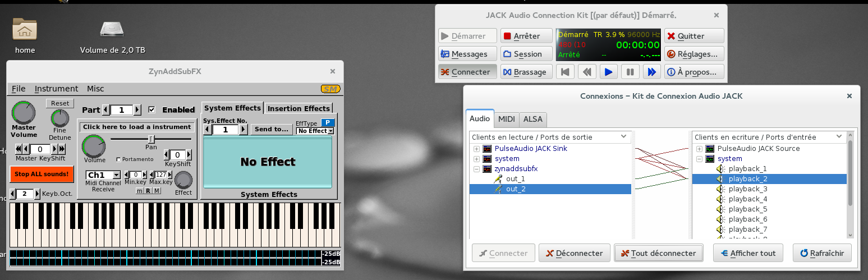Open the Instrument menu
Image resolution: width=868 pixels, height=280 pixels.
(x=56, y=89)
